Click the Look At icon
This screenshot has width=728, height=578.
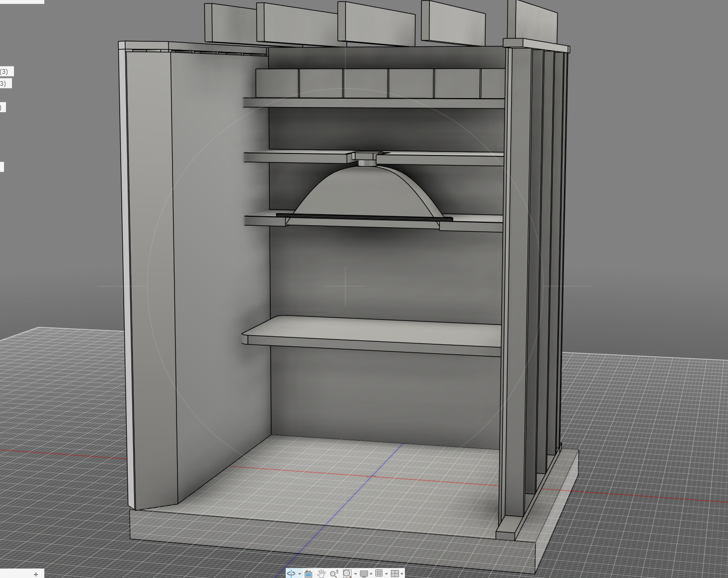[308, 574]
